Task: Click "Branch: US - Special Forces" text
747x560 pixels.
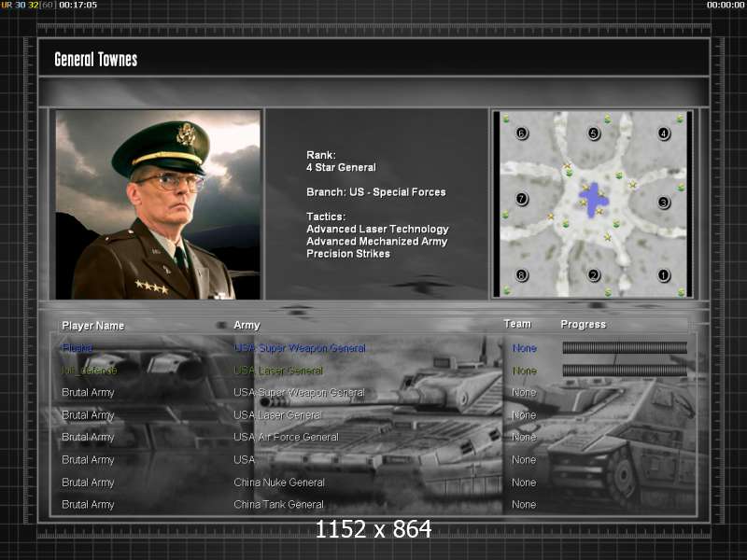Action: click(x=376, y=192)
